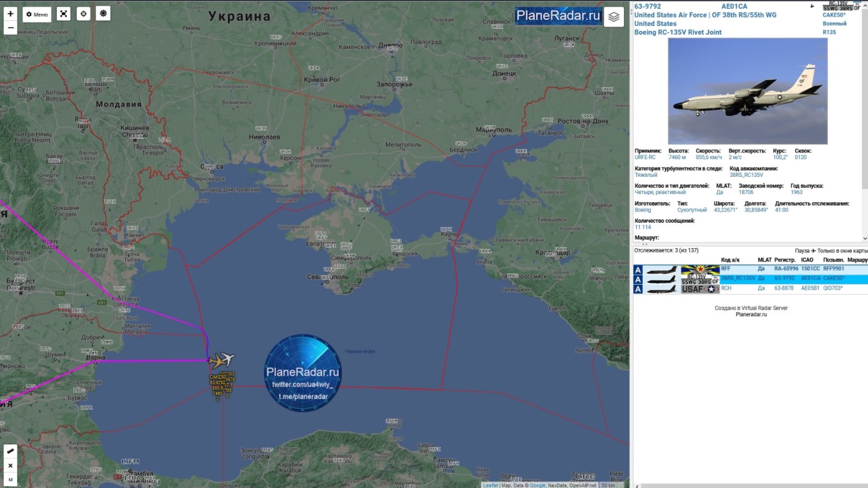This screenshot has height=488, width=868.
Task: Click the crosshair locate icon in map toolbar
Action: (83, 14)
